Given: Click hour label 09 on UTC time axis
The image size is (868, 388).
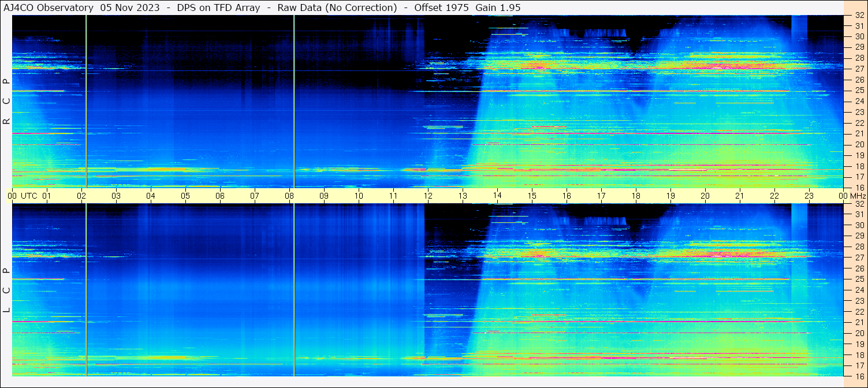Looking at the screenshot, I should point(324,196).
